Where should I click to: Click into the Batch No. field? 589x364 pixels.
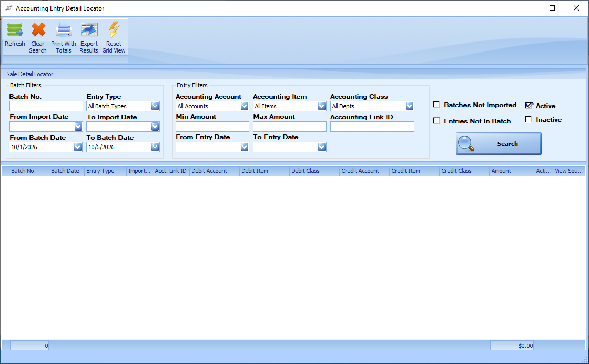[x=46, y=106]
